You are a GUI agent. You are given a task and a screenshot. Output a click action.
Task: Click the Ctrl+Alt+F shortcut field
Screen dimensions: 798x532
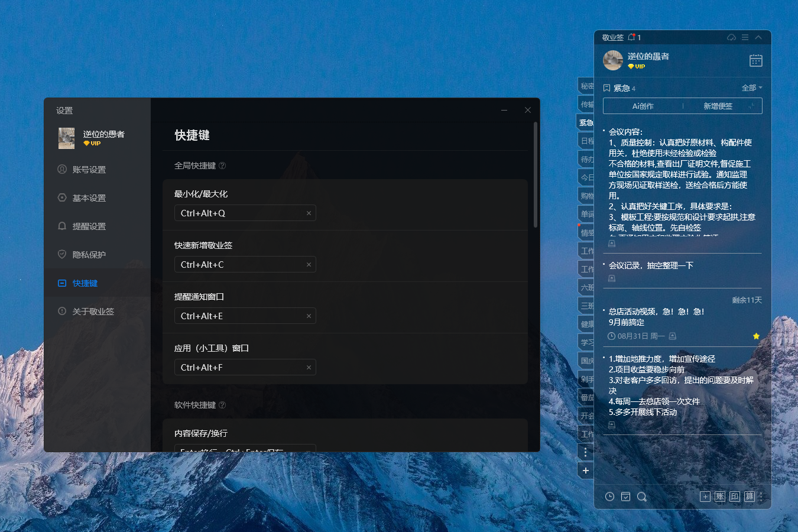coord(245,367)
